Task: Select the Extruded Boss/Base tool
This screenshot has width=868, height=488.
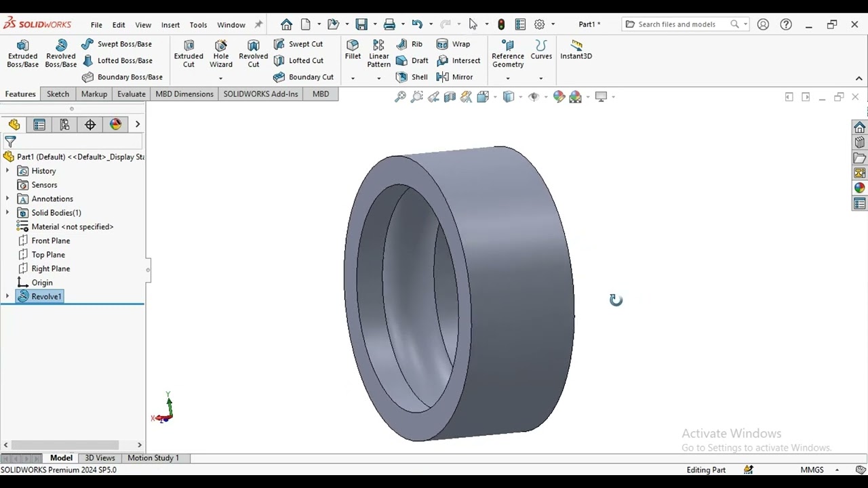Action: click(22, 54)
